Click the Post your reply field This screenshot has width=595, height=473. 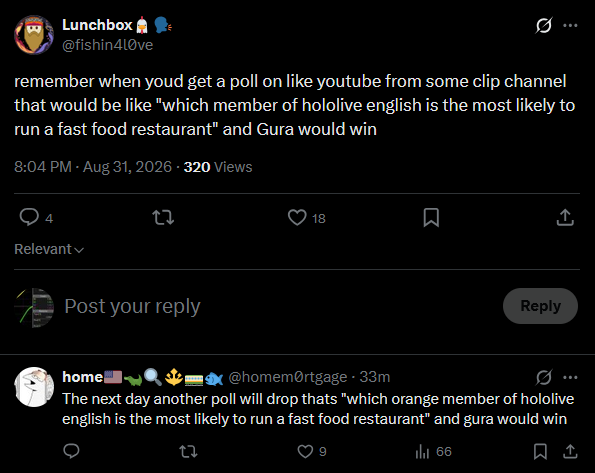[281, 306]
